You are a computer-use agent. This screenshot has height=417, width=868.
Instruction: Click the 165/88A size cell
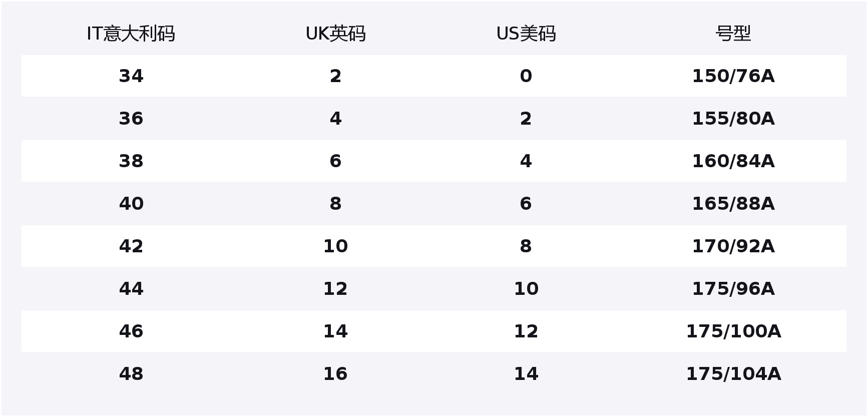733,204
